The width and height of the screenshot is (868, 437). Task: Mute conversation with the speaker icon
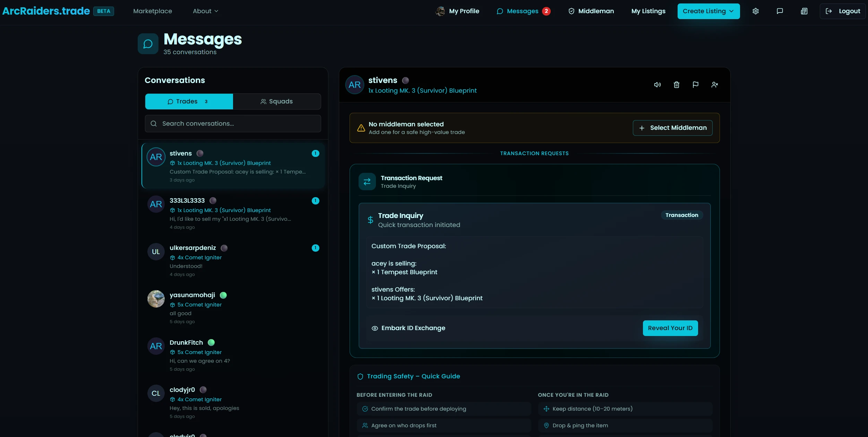coord(657,85)
